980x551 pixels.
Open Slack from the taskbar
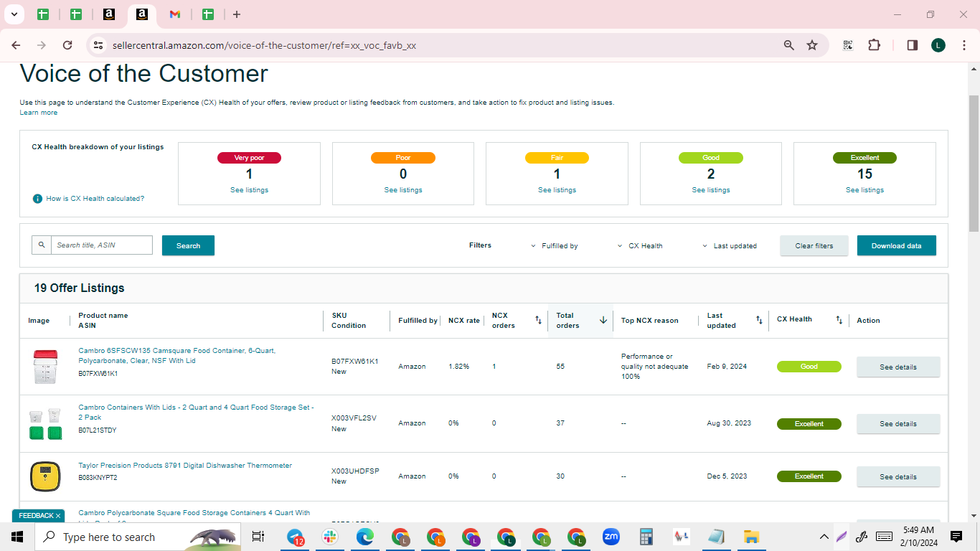coord(330,537)
